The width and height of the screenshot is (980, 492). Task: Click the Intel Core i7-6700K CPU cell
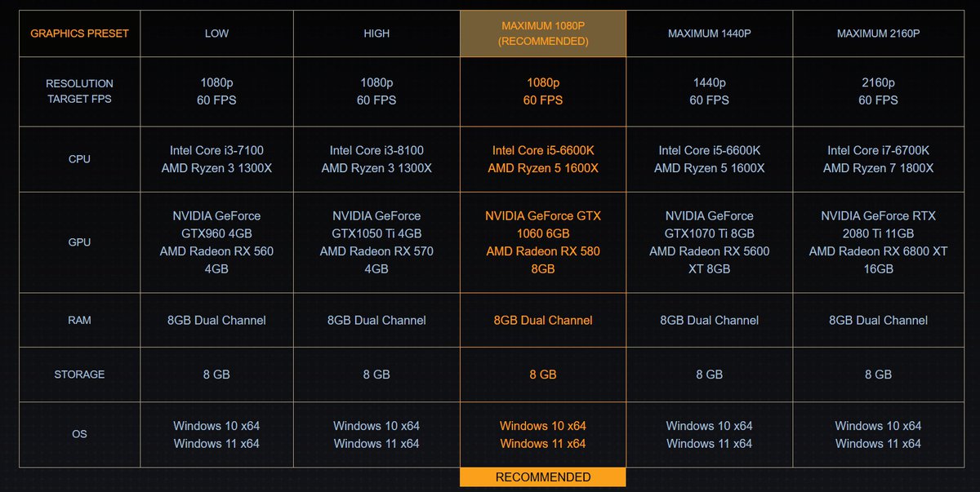878,159
